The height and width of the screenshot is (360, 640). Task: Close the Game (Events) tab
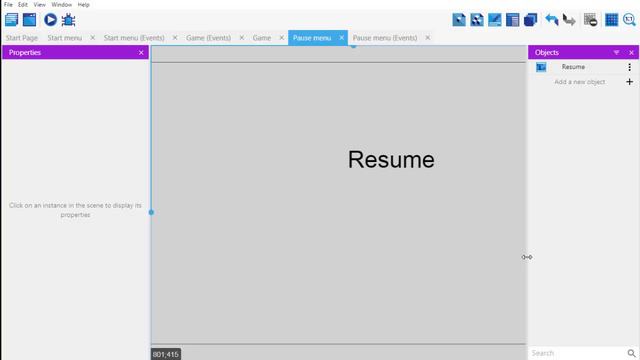(x=242, y=38)
